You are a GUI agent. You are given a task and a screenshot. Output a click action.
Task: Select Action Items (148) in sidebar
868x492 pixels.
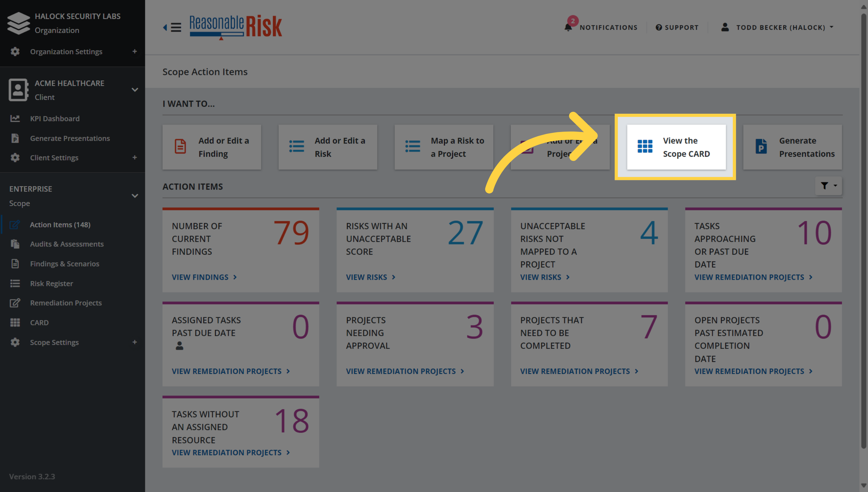(60, 225)
